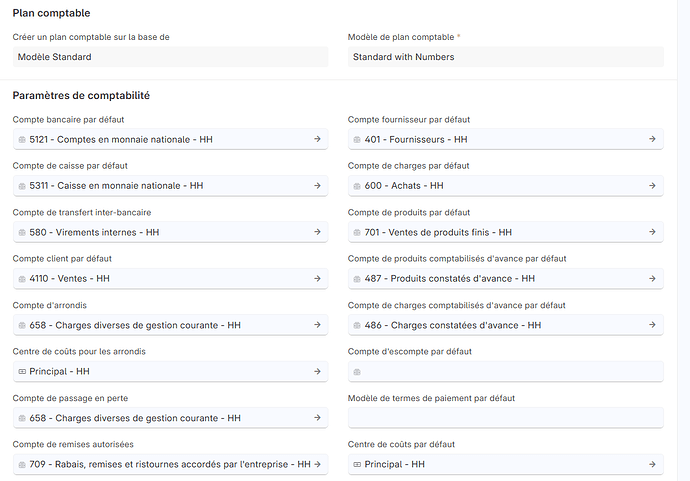Select the empty Compte d'escompte par défaut field
This screenshot has height=481, width=690.
click(x=506, y=372)
